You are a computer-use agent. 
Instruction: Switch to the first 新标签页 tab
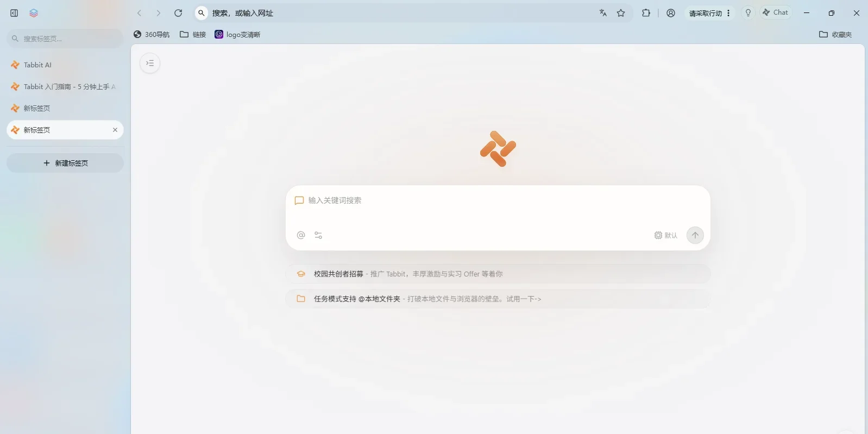[x=65, y=108]
